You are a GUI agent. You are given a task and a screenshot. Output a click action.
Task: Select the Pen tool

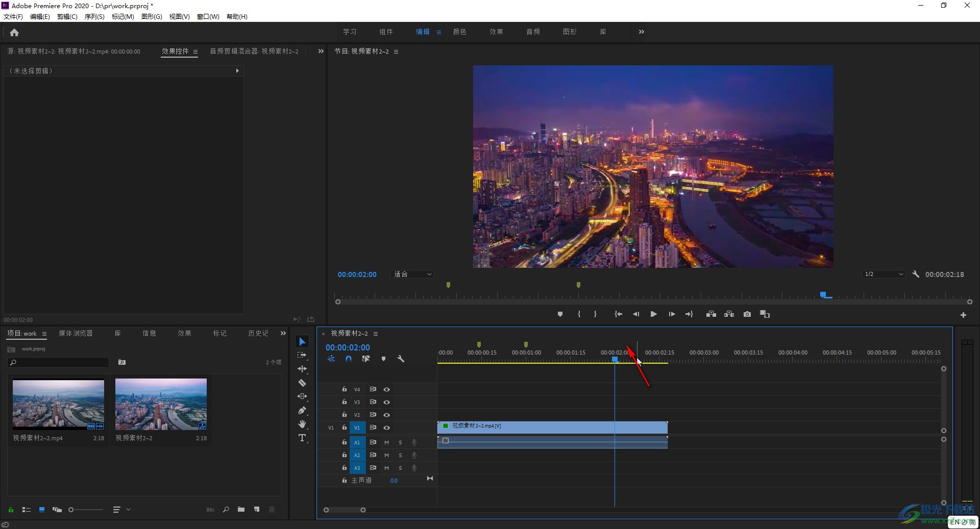[x=302, y=410]
